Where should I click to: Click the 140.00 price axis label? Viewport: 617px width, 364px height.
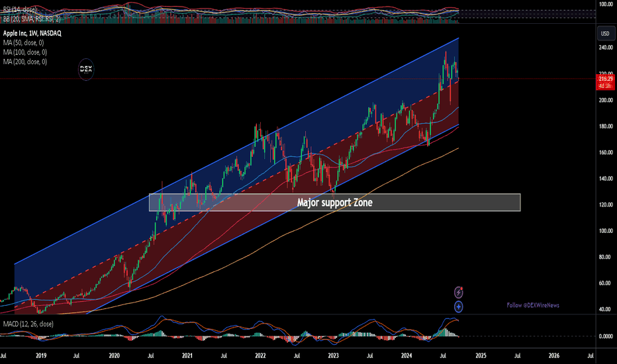click(605, 179)
